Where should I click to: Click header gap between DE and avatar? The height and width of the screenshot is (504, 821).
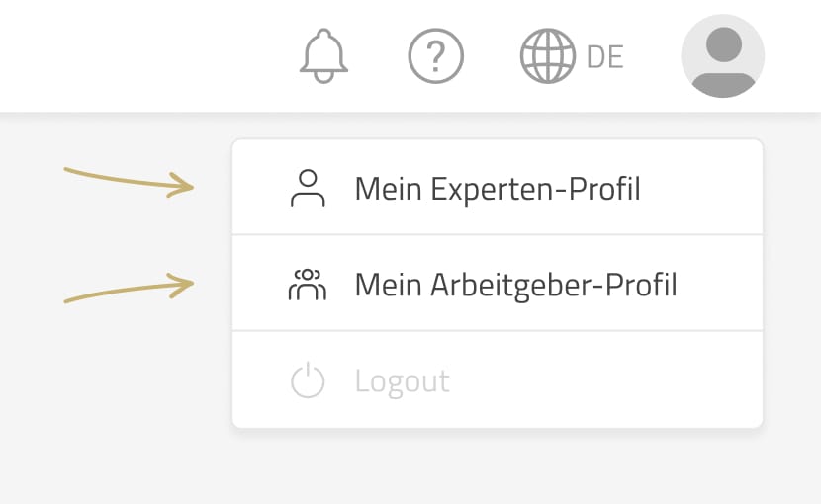(x=653, y=56)
